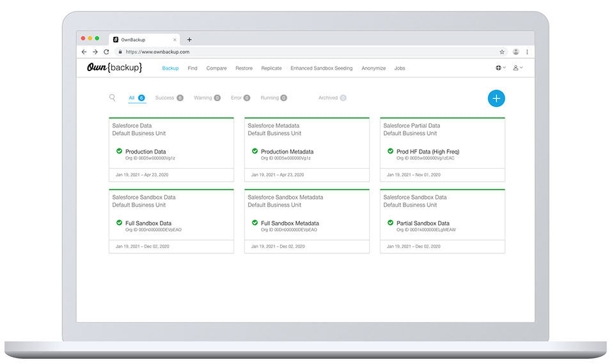Open Full Sandbox Metadata backup link

[290, 223]
